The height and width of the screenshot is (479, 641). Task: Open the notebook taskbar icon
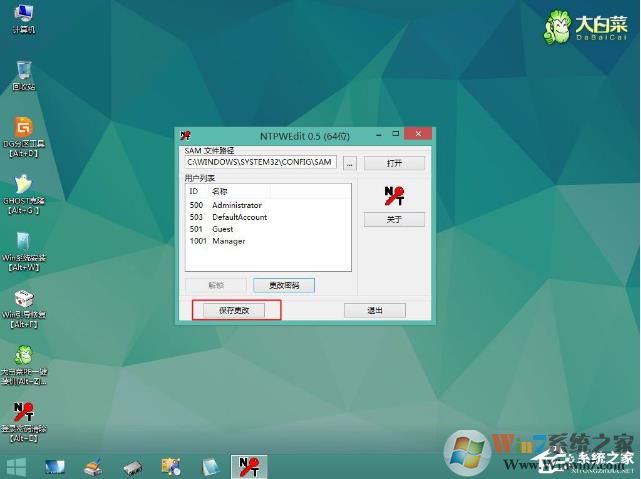click(211, 467)
